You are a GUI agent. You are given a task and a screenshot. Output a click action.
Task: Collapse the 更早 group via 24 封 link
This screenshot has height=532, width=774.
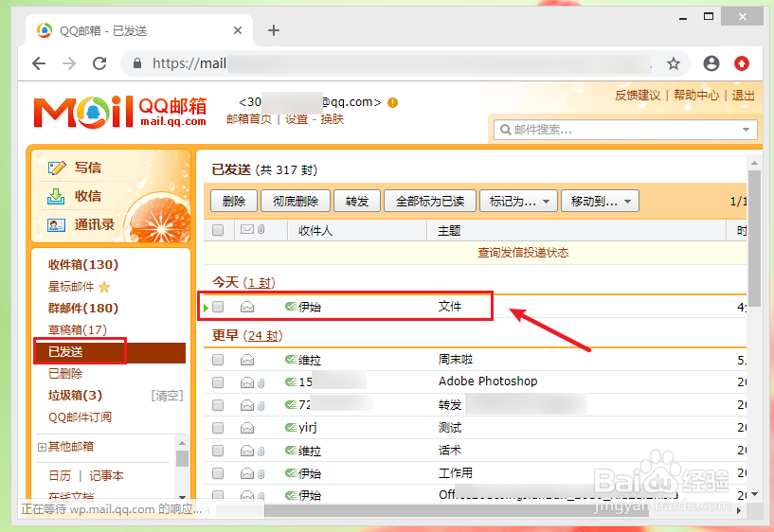(x=263, y=336)
